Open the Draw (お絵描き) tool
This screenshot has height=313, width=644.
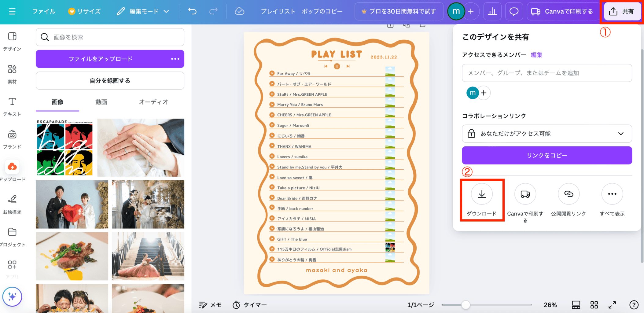[12, 204]
